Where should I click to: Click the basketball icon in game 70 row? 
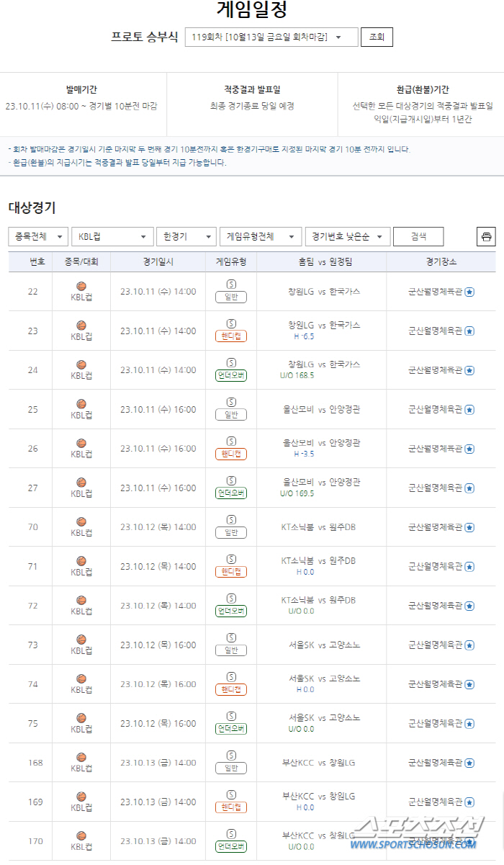(81, 521)
